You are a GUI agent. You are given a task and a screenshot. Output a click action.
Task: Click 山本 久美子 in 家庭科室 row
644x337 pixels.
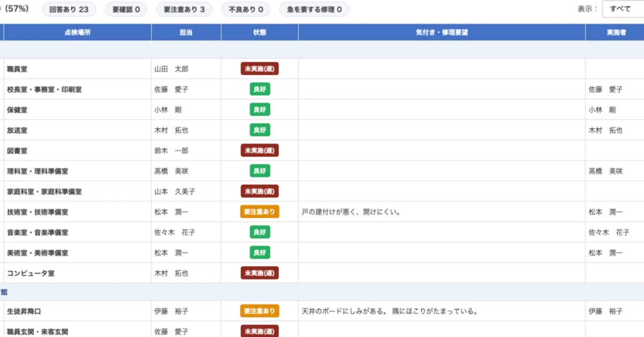(x=174, y=192)
